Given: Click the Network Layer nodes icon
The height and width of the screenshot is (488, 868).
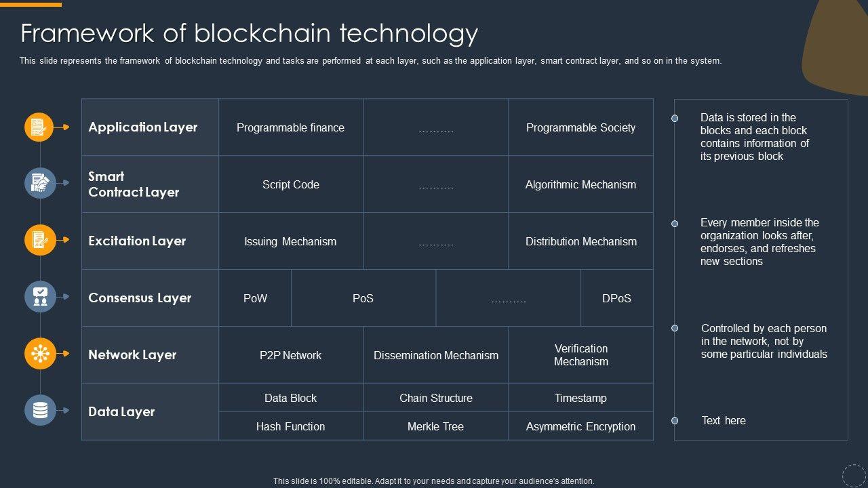Looking at the screenshot, I should pos(40,354).
